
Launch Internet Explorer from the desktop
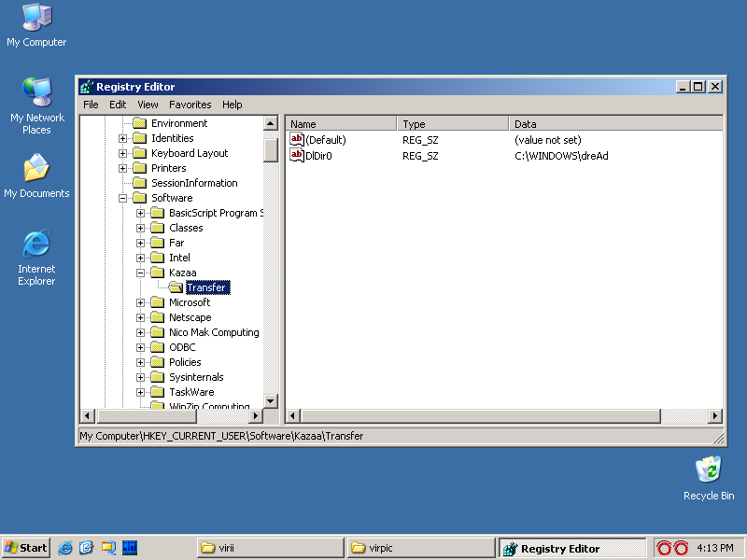pyautogui.click(x=36, y=244)
